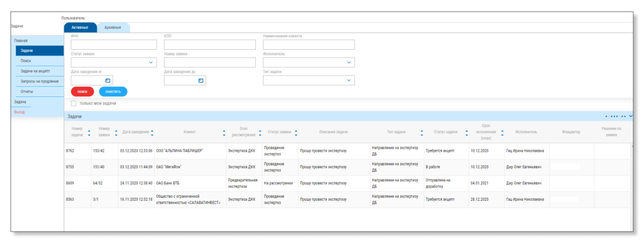Screen dimensions: 644x243
Task: Open the Тип задачи dropdown
Action: pyautogui.click(x=348, y=81)
